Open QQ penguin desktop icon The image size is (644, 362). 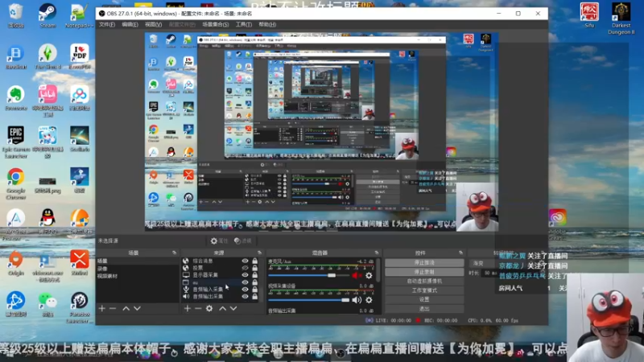[x=47, y=222]
